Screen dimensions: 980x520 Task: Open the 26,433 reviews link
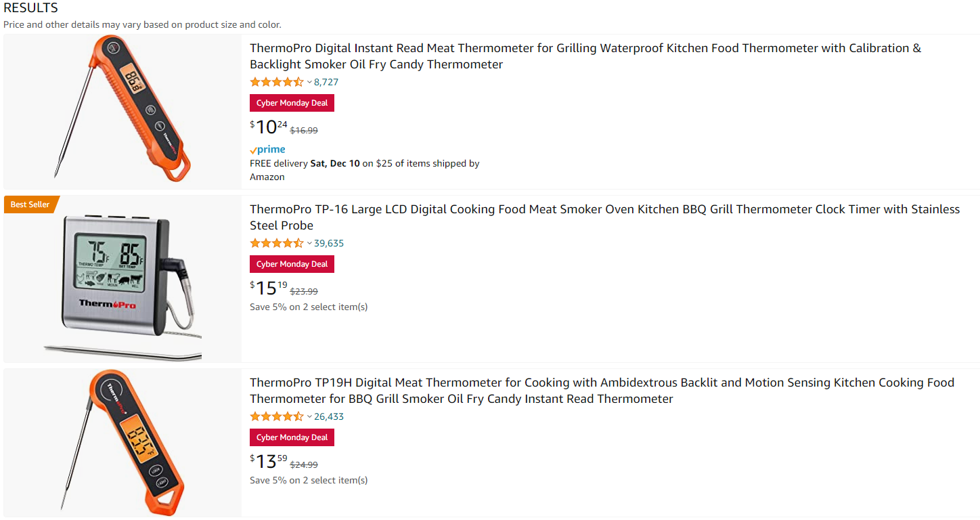[329, 416]
